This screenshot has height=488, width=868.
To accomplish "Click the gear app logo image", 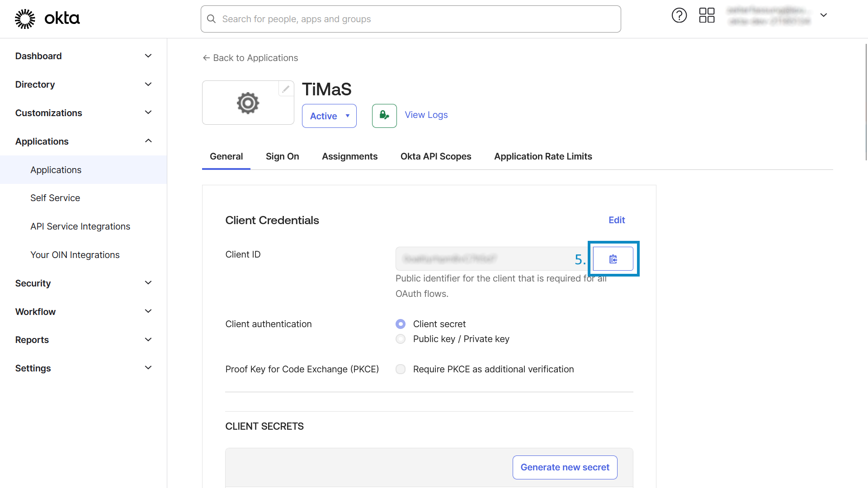I will (x=248, y=103).
